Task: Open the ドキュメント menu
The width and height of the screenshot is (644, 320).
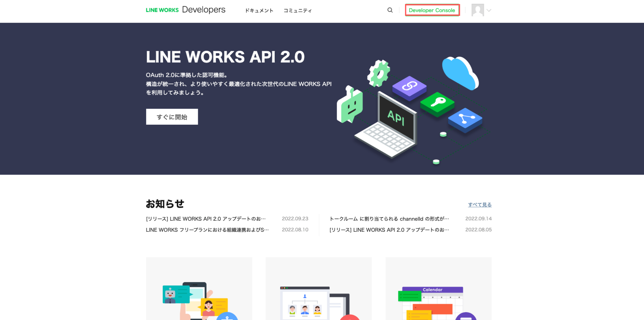Action: (259, 10)
